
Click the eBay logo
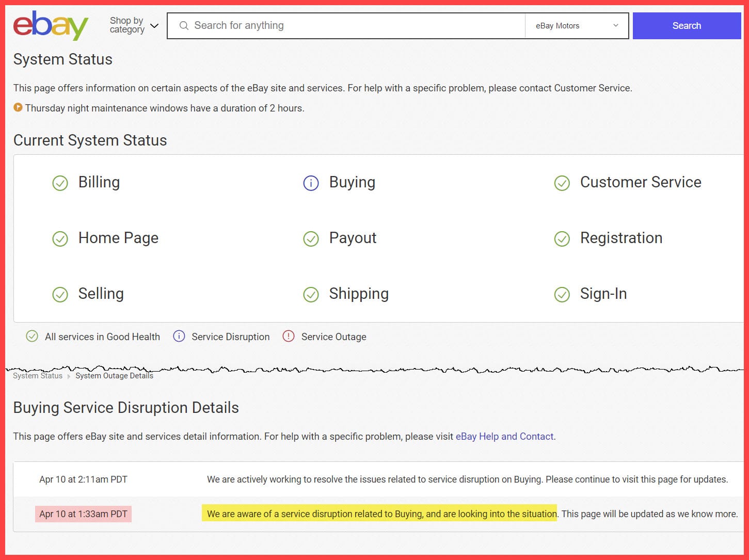[x=51, y=25]
